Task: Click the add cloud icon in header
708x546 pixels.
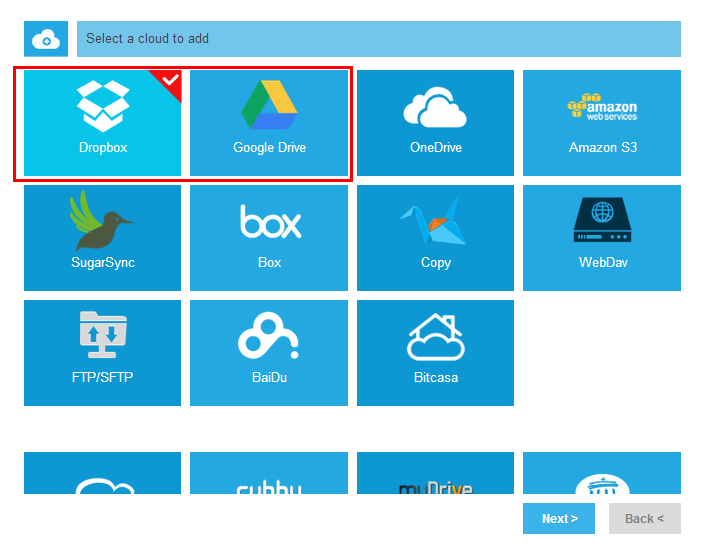Action: tap(46, 39)
